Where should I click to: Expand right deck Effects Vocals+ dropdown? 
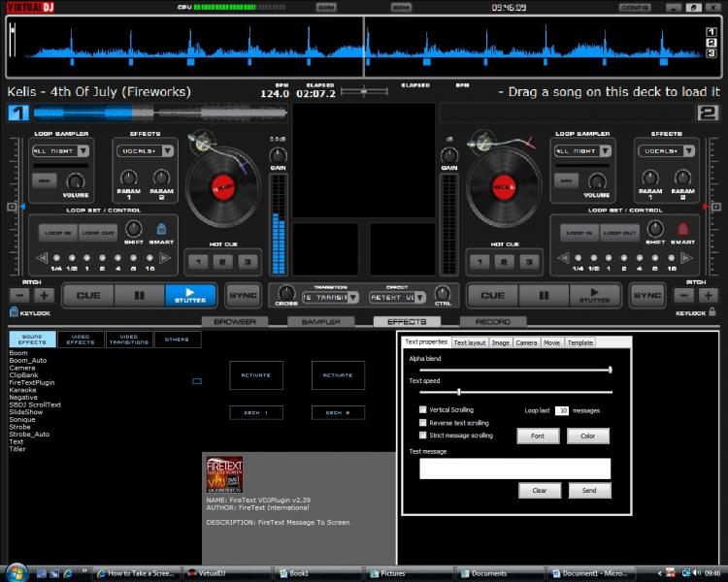click(690, 151)
